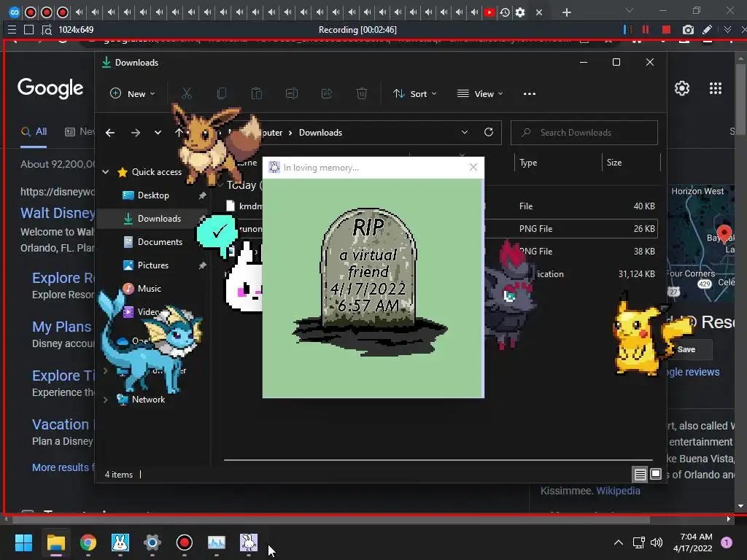Click the Paste clipboard icon

coord(256,94)
